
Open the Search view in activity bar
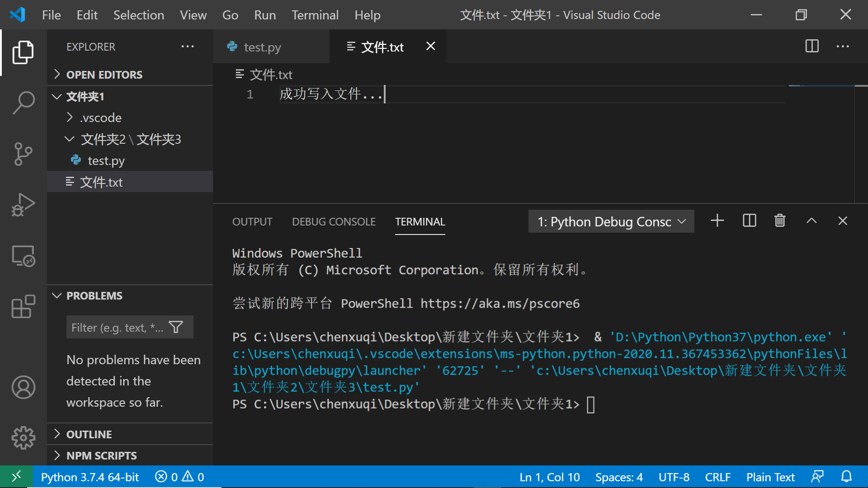[24, 103]
